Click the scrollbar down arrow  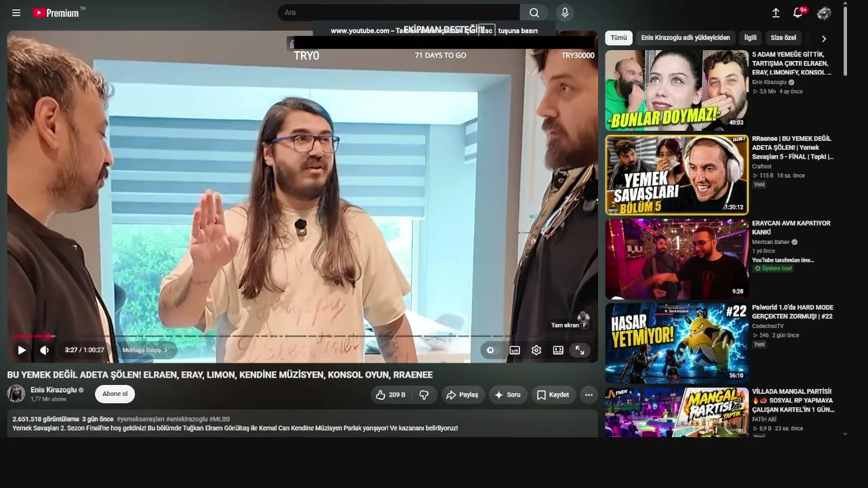845,433
